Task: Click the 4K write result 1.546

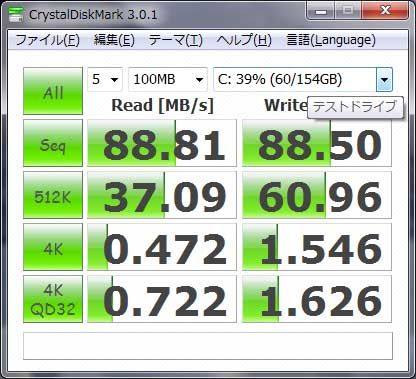Action: [317, 247]
